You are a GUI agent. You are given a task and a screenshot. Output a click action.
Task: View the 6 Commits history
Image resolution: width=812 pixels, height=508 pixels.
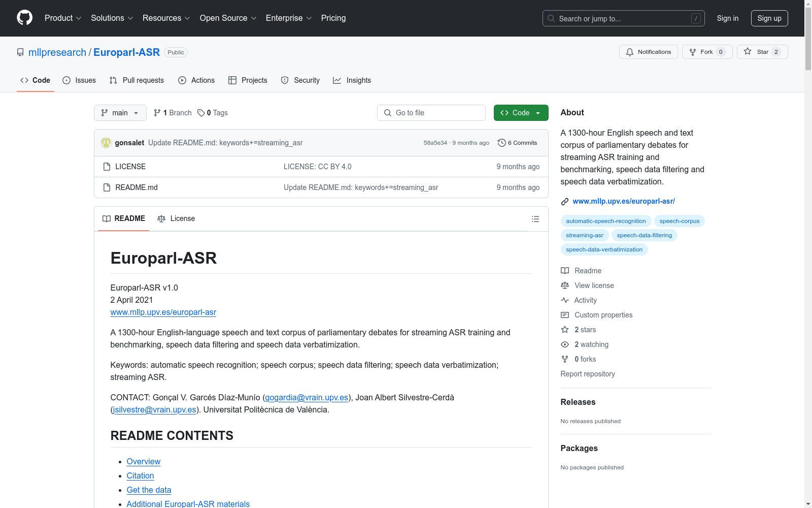(x=518, y=143)
